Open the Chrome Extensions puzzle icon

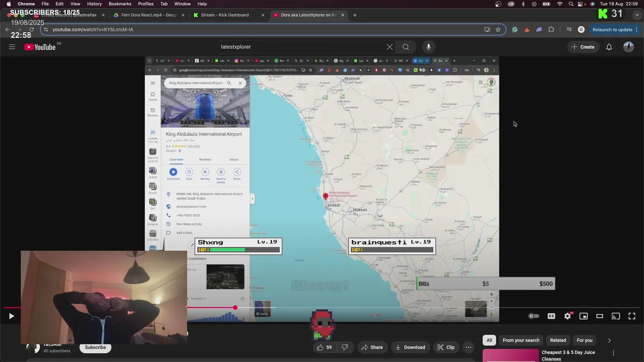point(551,30)
